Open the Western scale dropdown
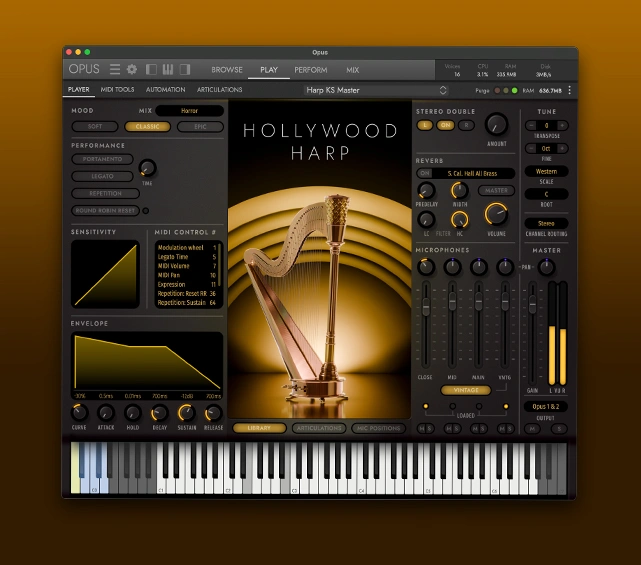The width and height of the screenshot is (641, 565). point(546,171)
